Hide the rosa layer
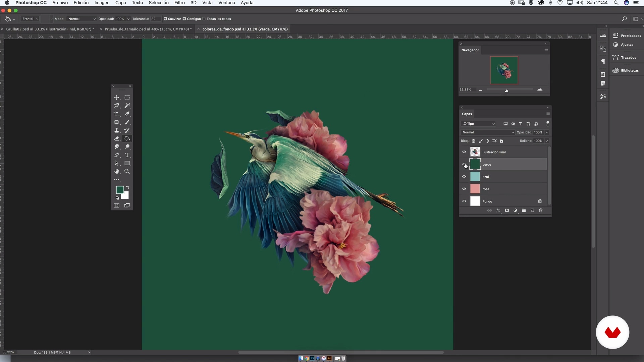 (x=464, y=189)
